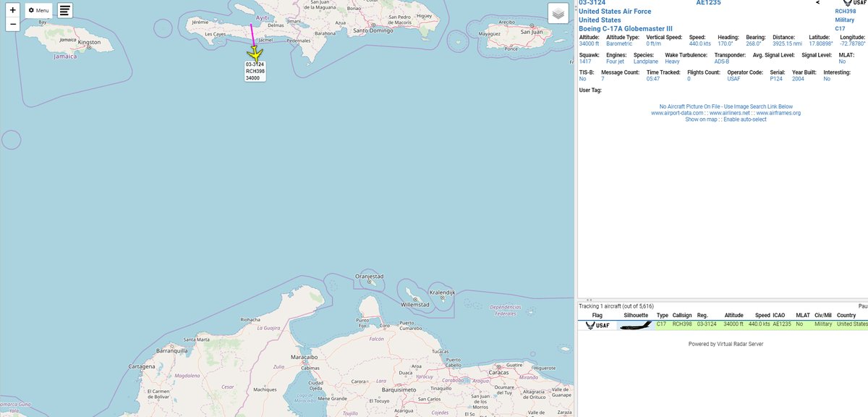Screen dimensions: 868x417
Task: Click 'Powered by Virtual Radar Server' text
Action: (x=726, y=344)
